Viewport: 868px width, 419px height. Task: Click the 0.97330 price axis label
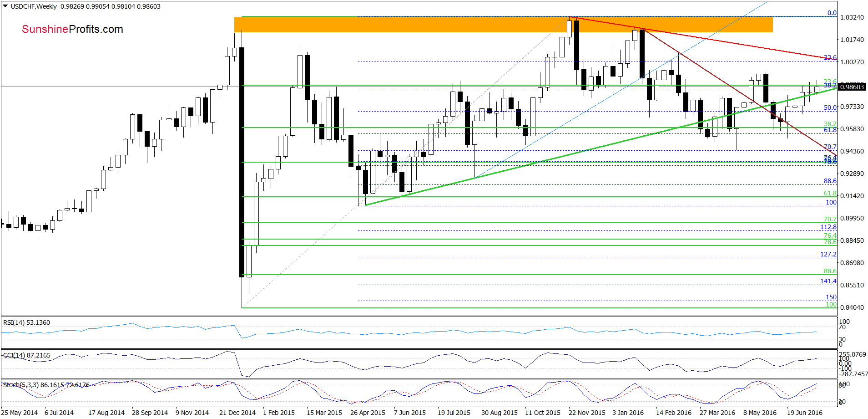point(852,107)
